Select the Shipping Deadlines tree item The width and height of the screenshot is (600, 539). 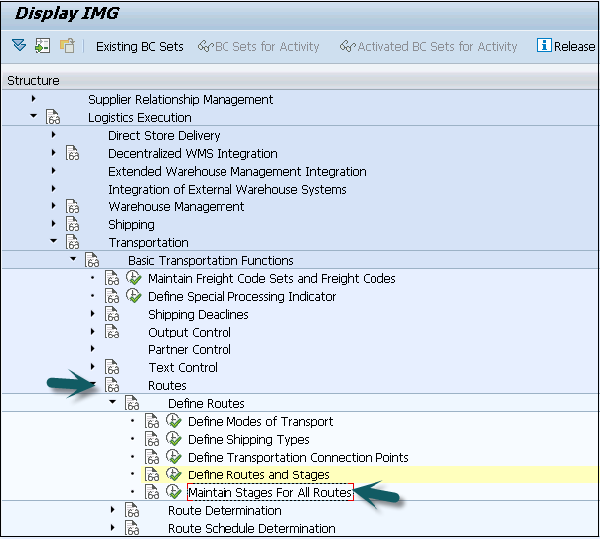pyautogui.click(x=198, y=315)
